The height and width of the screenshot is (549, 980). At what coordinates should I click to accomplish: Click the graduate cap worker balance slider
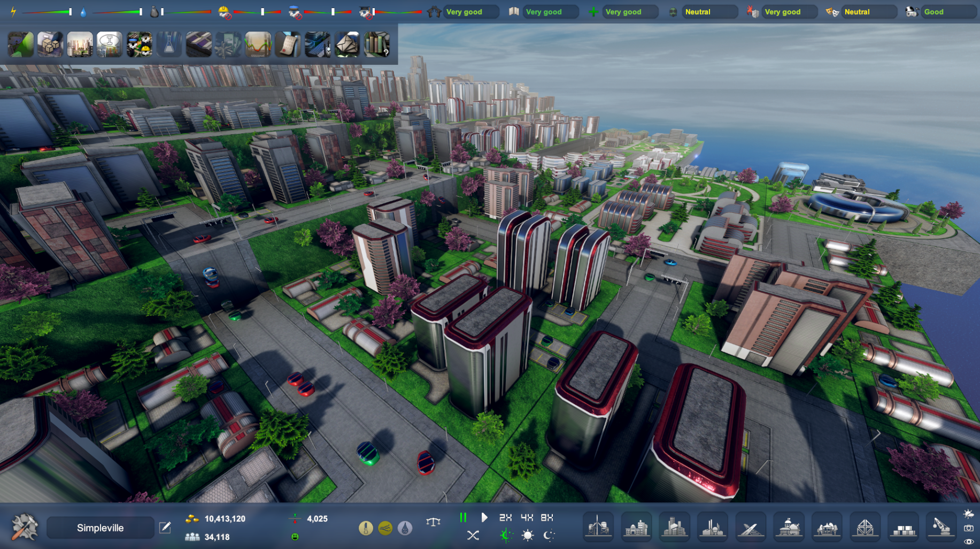[398, 12]
